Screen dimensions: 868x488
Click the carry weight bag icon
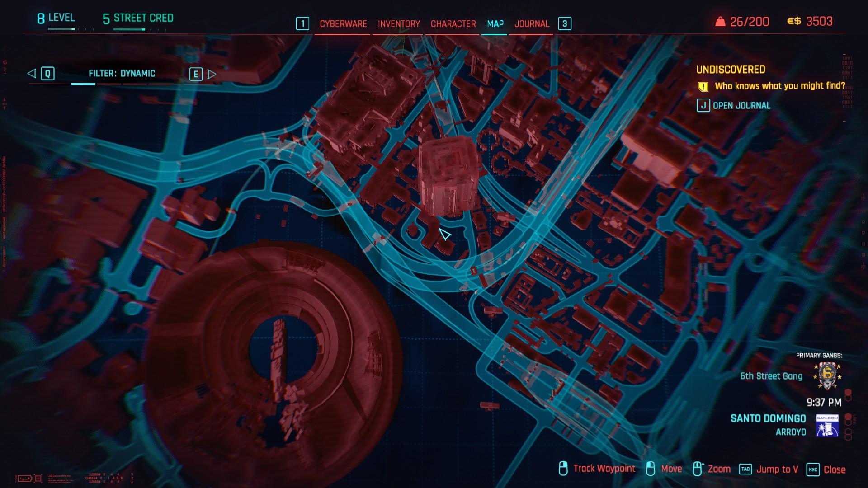(x=720, y=22)
